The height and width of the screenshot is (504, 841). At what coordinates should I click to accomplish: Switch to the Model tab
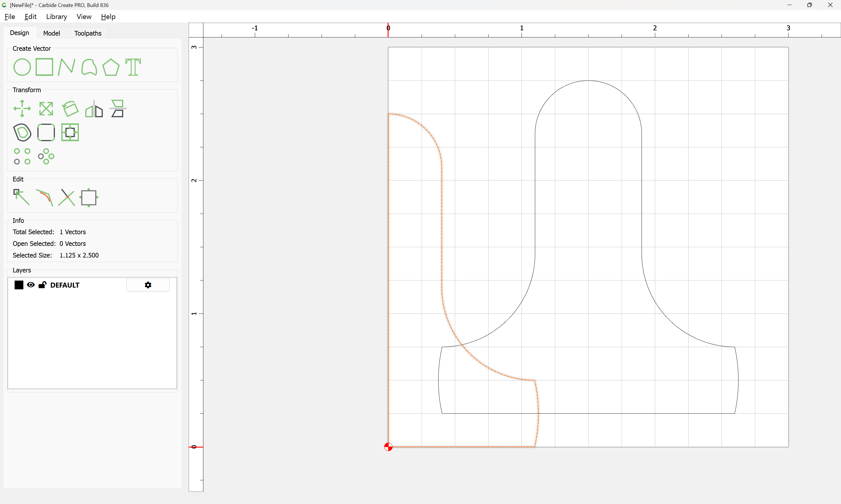click(x=52, y=33)
